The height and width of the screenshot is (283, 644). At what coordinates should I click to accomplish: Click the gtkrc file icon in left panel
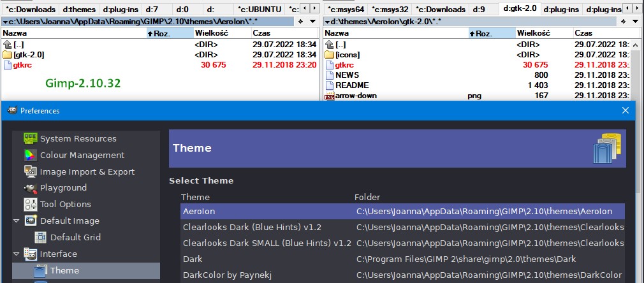click(x=8, y=65)
